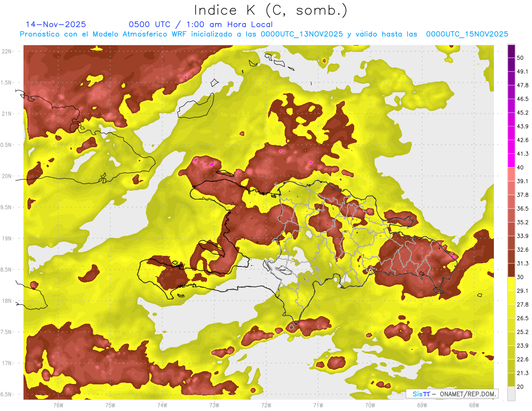Click the '68W' longitude label
Viewport: 532px width, 411px height.
pos(473,405)
